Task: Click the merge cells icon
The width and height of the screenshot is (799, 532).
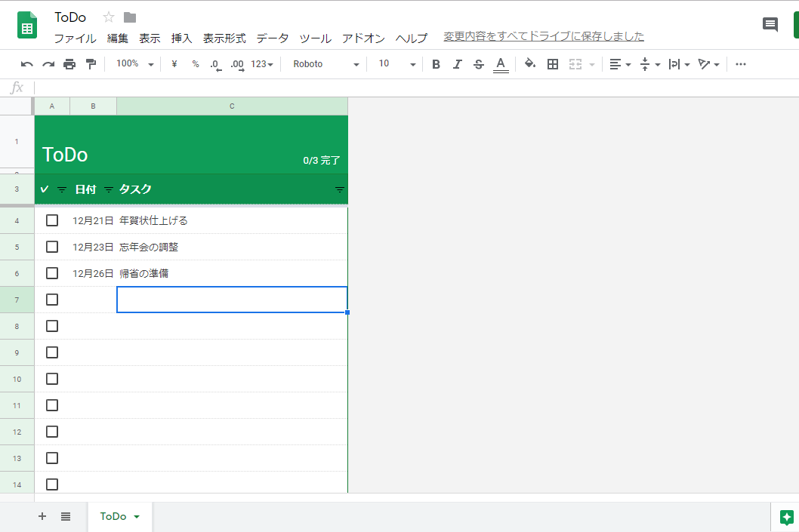Action: (575, 64)
